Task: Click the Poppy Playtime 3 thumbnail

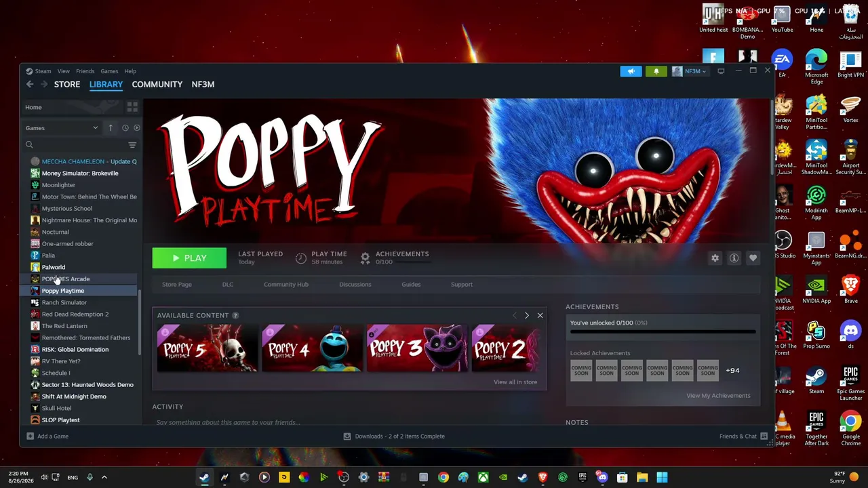Action: [x=418, y=348]
